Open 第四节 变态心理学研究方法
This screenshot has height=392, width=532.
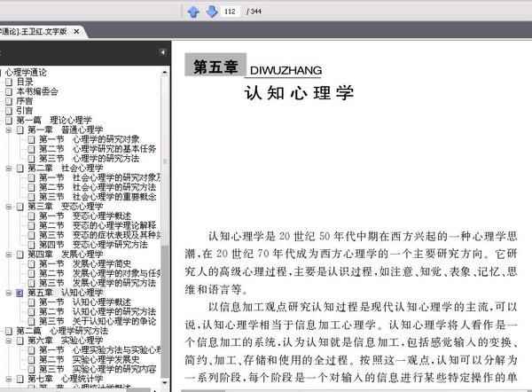(93, 245)
